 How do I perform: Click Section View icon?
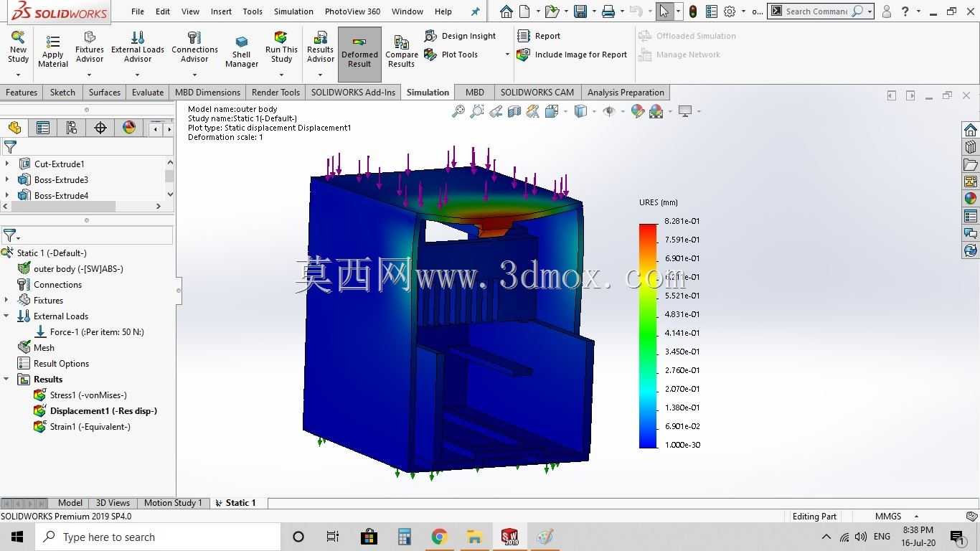pos(514,111)
